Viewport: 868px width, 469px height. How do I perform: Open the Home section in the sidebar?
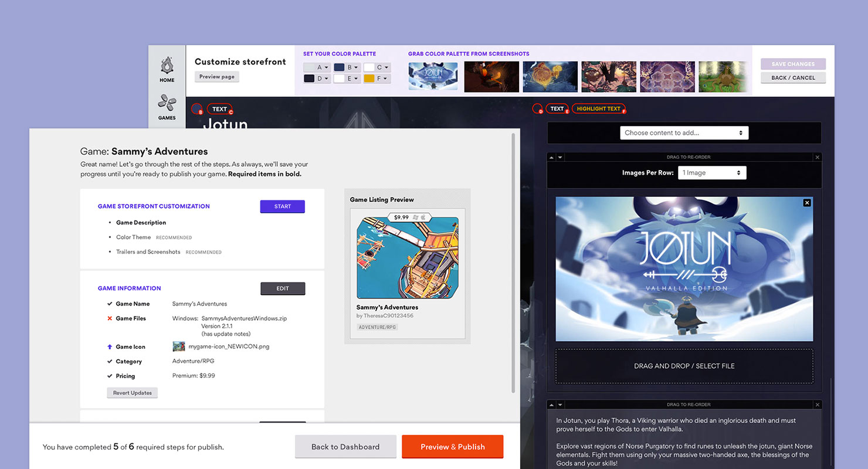pos(167,70)
